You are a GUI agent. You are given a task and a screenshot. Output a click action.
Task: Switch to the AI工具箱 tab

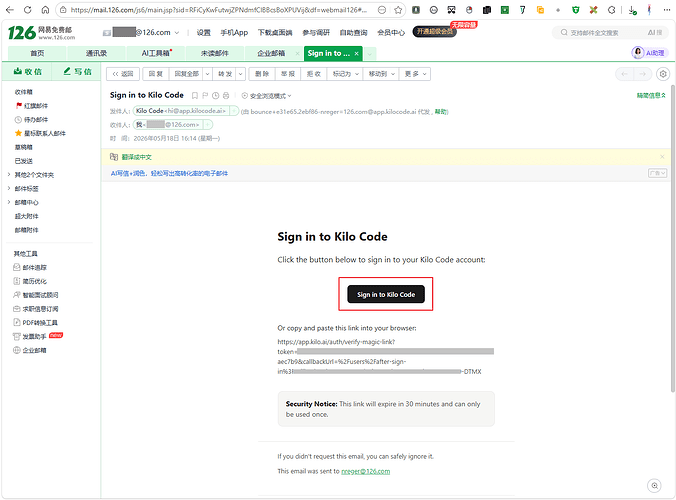[156, 53]
